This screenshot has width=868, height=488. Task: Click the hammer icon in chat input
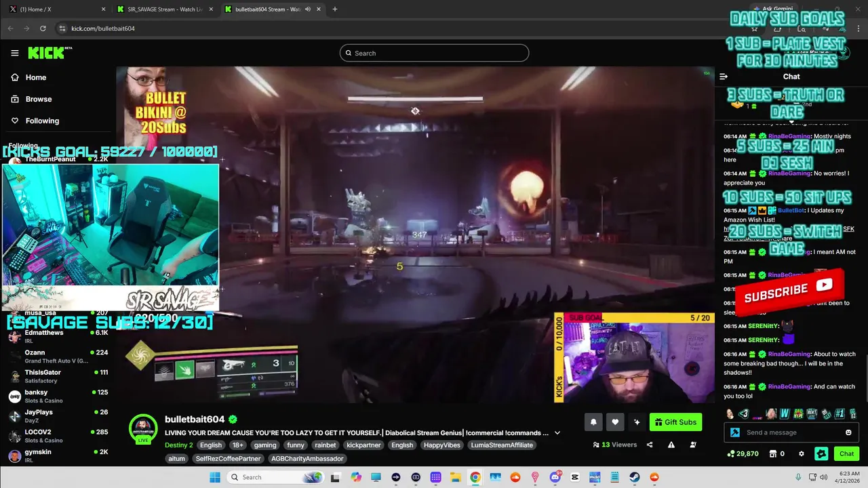(735, 432)
